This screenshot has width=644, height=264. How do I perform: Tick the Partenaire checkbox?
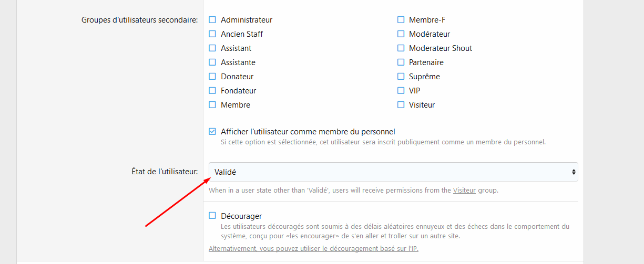401,62
